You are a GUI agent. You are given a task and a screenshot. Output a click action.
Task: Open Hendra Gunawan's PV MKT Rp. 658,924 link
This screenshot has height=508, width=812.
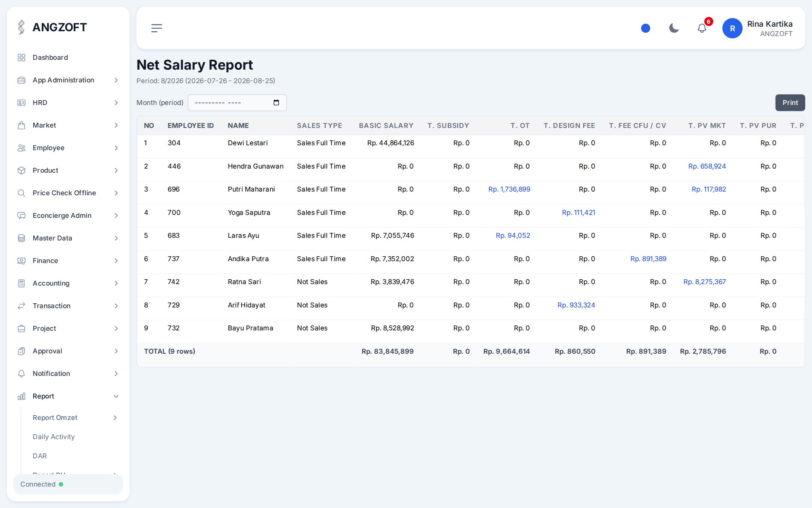click(x=707, y=166)
